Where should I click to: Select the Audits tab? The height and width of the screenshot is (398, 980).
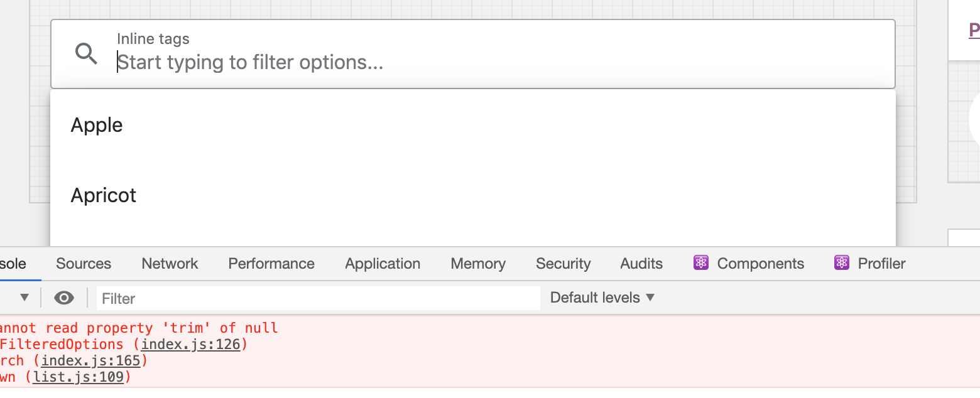tap(641, 263)
